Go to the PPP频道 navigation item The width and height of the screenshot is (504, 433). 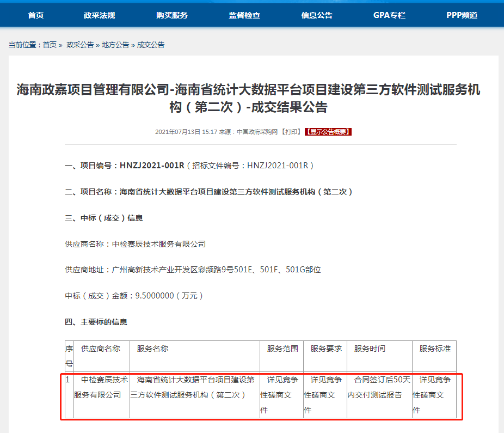pos(462,15)
